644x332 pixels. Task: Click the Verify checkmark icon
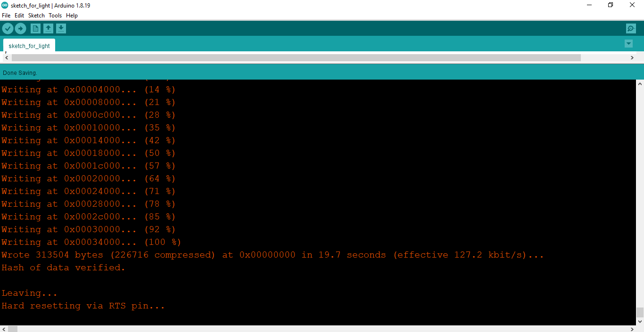point(8,28)
